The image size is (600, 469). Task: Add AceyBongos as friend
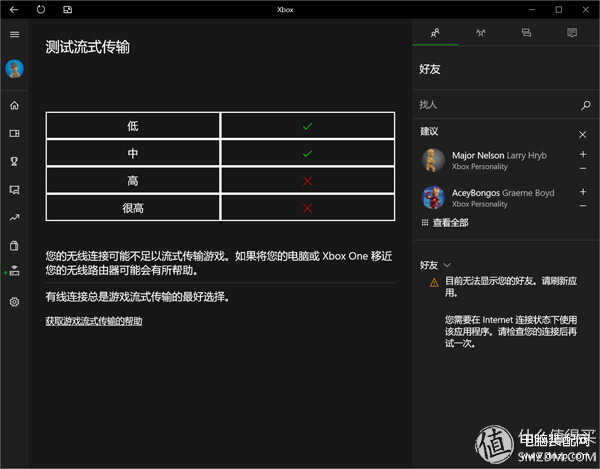583,191
